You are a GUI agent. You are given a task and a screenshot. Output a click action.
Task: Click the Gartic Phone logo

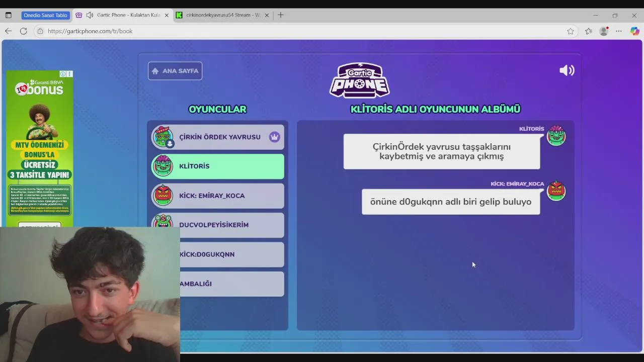[359, 80]
